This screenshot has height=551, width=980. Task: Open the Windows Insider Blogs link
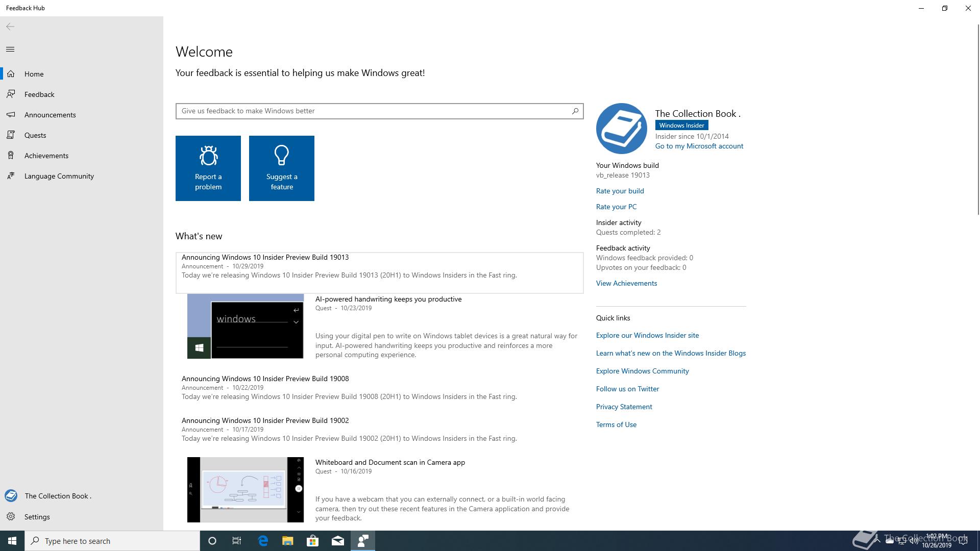671,353
